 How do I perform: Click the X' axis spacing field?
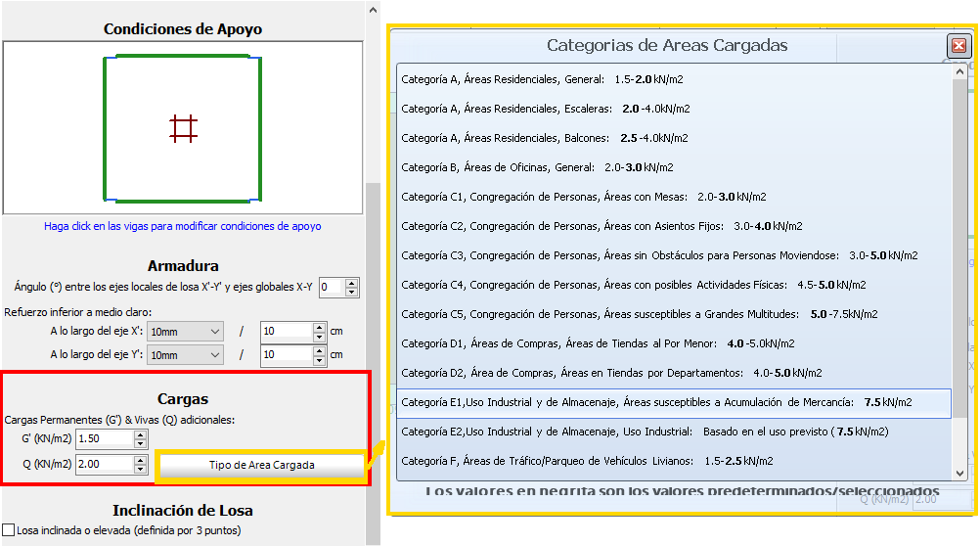[286, 332]
